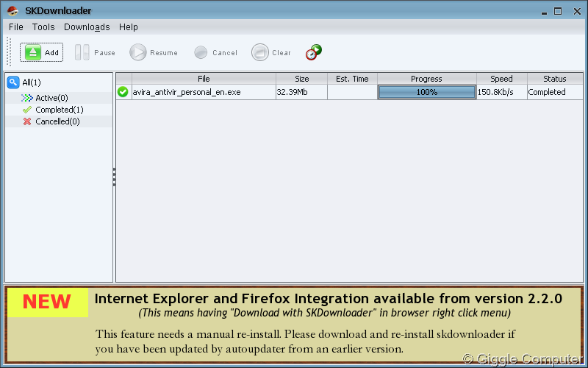Click the Internet Explorer and Firefox Integration headline
The image size is (588, 368).
(328, 299)
